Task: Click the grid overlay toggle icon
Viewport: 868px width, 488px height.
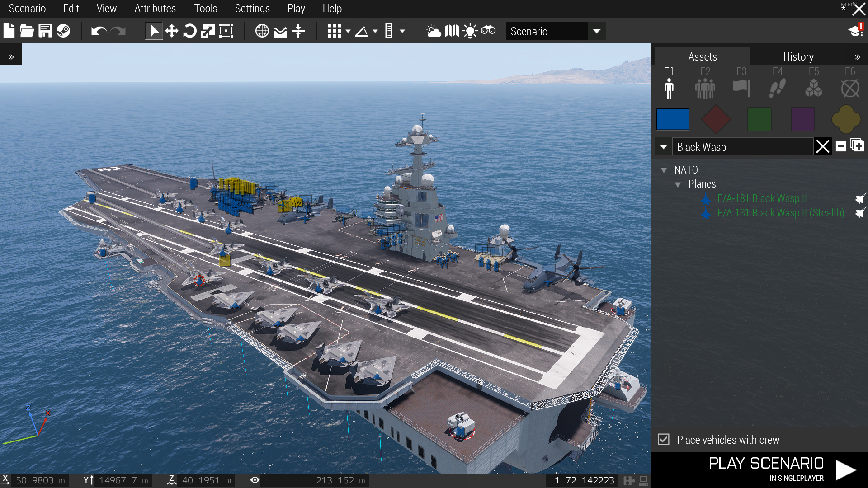Action: 335,31
